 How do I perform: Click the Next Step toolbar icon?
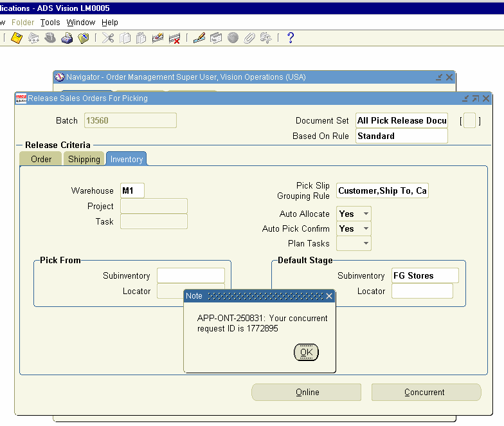tap(33, 38)
